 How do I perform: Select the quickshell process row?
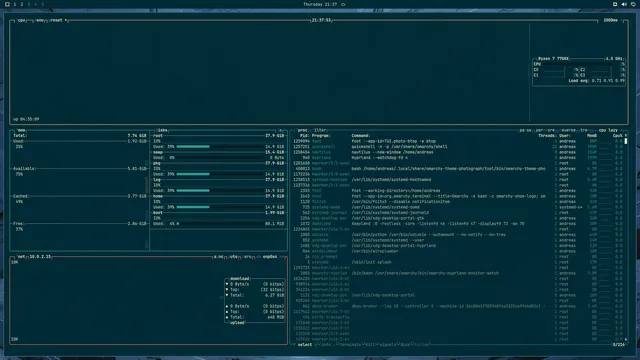click(x=458, y=147)
